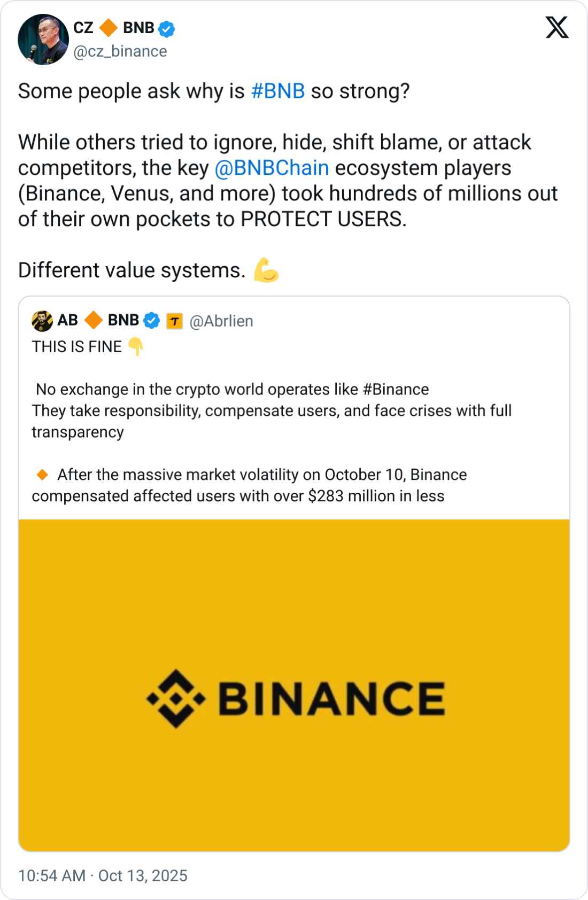Screen dimensions: 588x900
Task: Click the orange diamond in AB's name
Action: 94,320
